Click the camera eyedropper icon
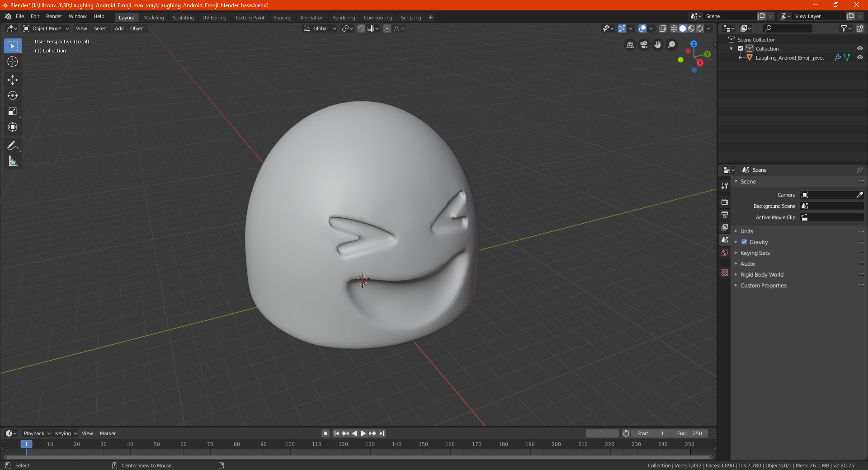 coord(859,195)
